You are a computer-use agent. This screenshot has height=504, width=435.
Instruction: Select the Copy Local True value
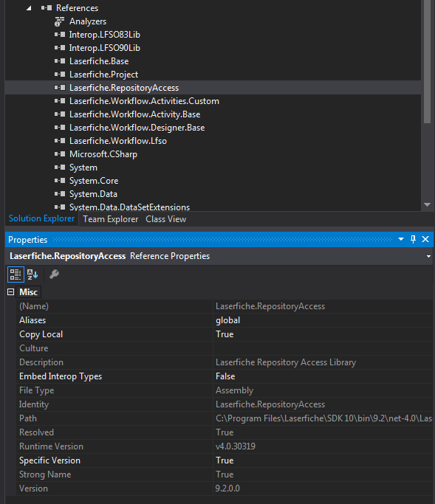(x=323, y=334)
